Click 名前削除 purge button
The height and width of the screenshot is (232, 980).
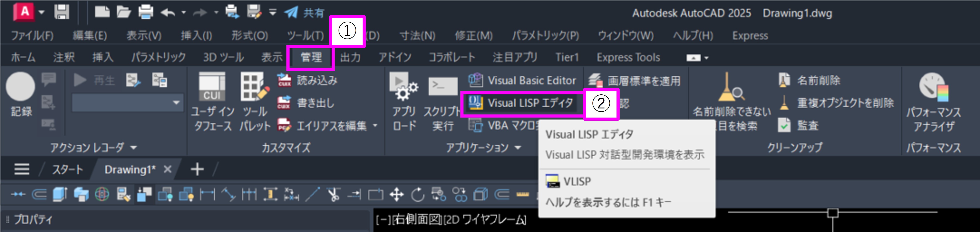(809, 80)
